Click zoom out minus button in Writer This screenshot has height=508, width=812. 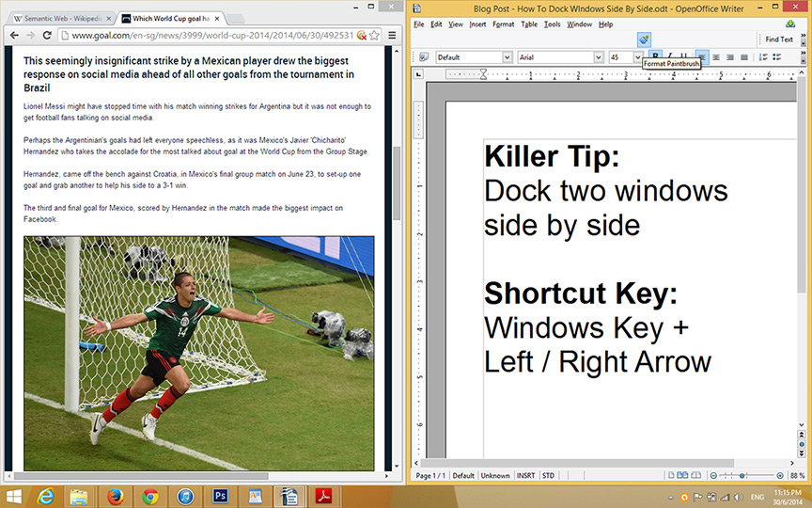713,475
